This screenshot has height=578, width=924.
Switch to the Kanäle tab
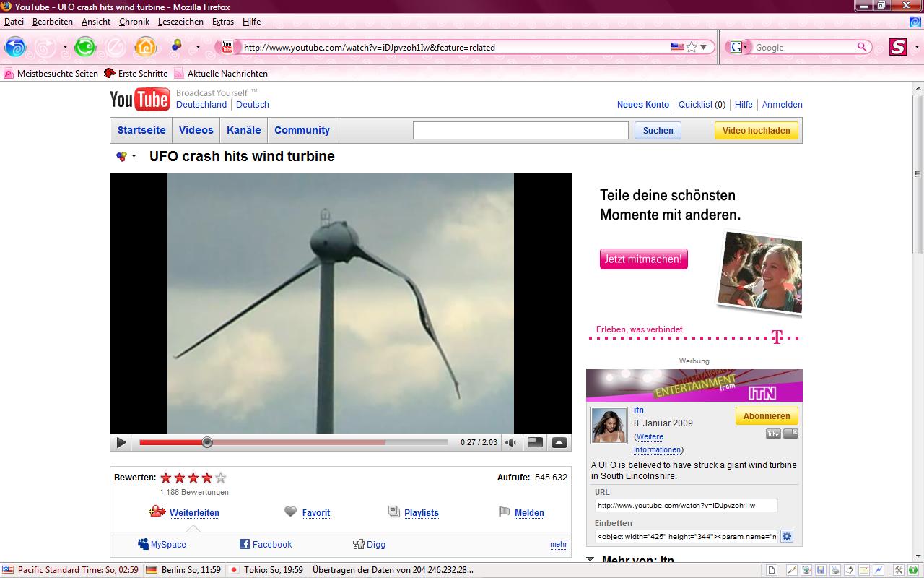[x=244, y=130]
